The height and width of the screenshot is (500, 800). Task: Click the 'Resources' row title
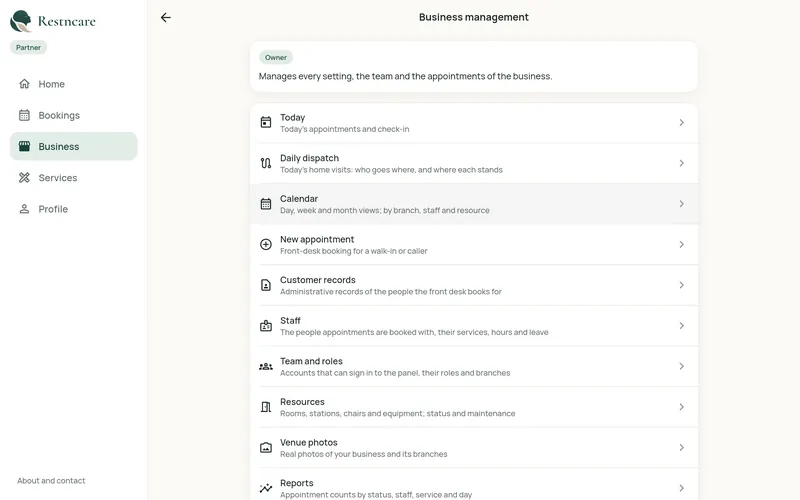pyautogui.click(x=302, y=402)
